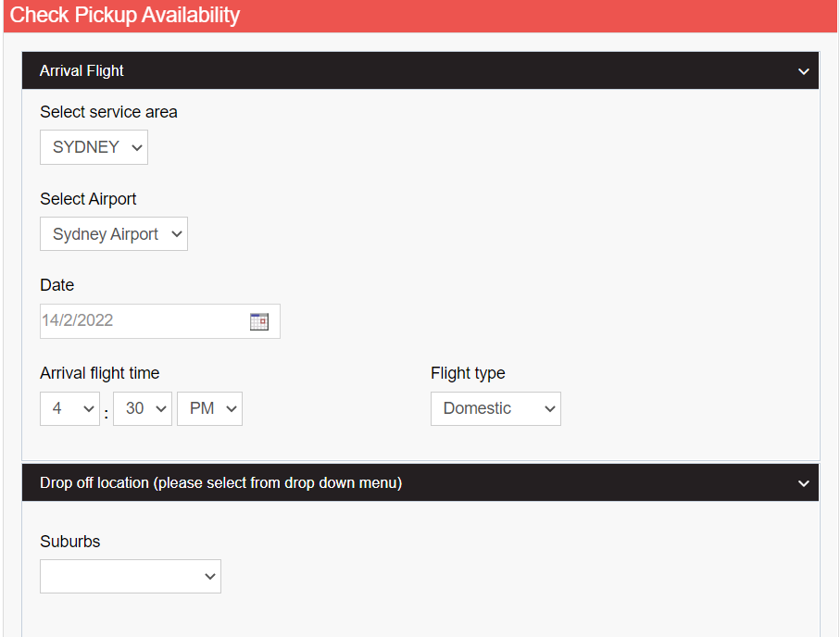Collapse the Arrival Flight section chevron
840x637 pixels.
click(x=803, y=71)
